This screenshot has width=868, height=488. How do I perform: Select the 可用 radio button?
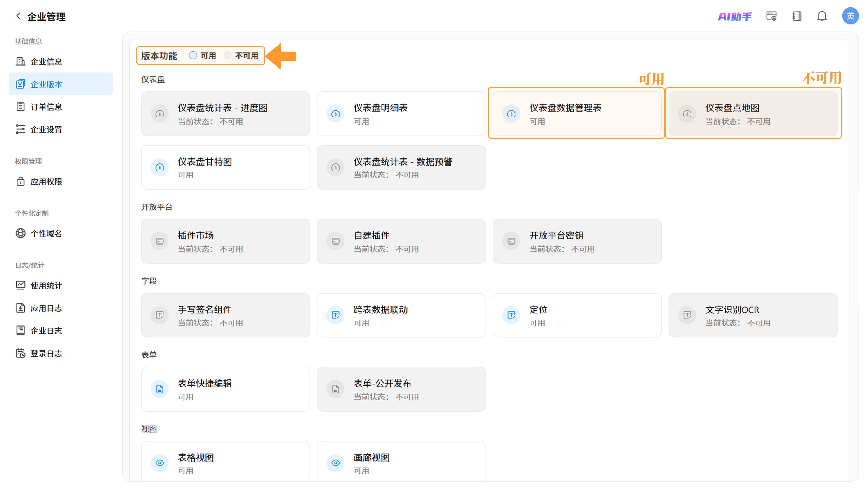coord(193,55)
